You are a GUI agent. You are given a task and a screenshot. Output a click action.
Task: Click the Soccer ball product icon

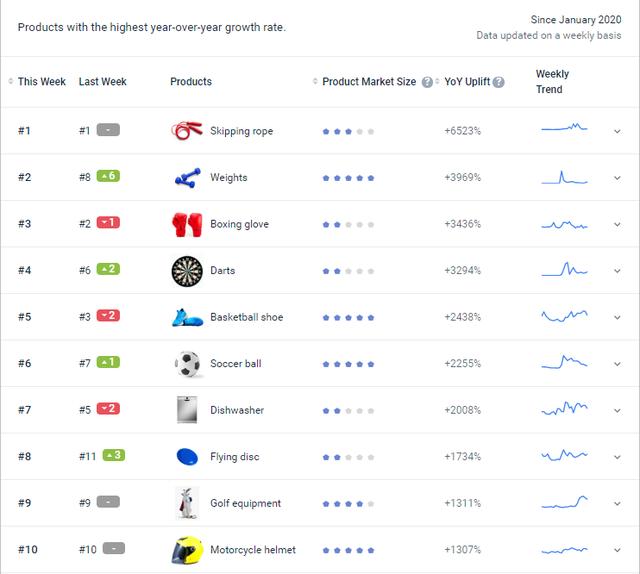[x=188, y=364]
